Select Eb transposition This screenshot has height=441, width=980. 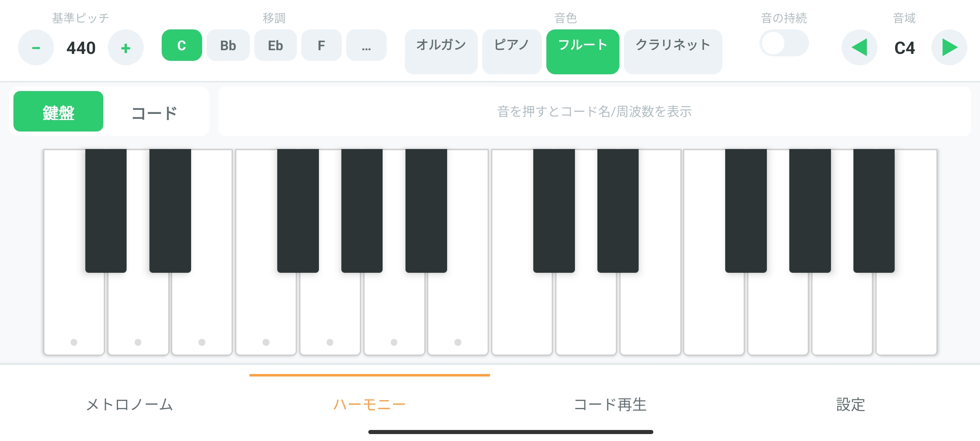(275, 46)
